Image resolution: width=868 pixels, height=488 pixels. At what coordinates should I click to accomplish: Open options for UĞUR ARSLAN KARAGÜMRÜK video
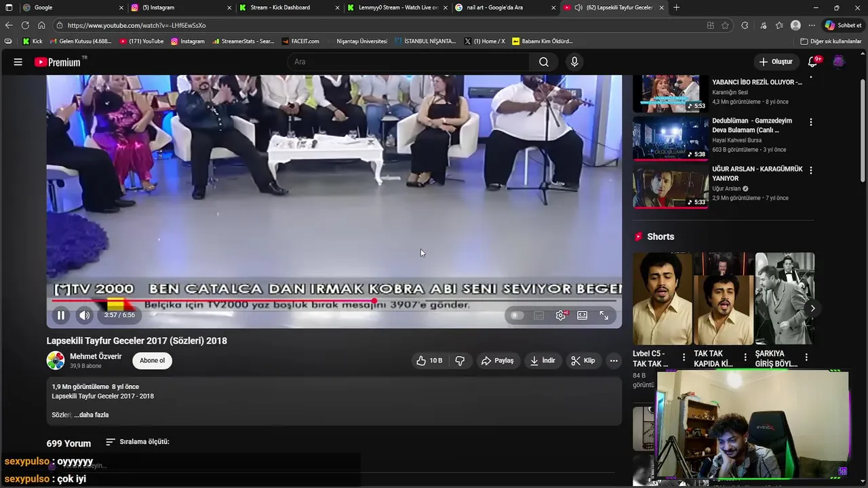pos(810,170)
